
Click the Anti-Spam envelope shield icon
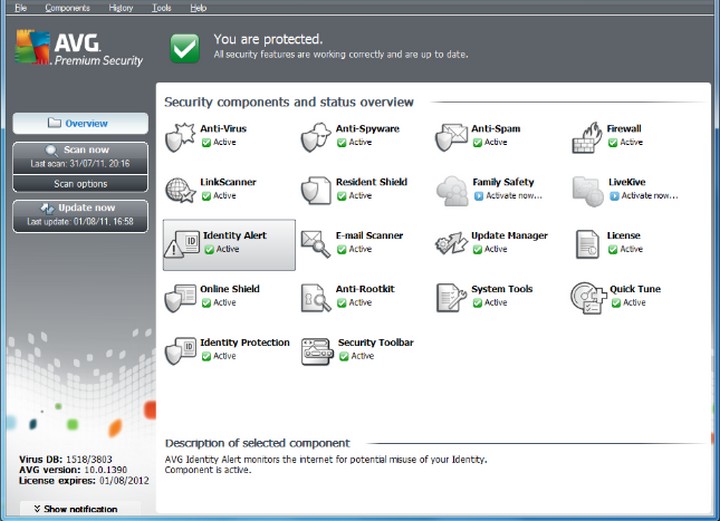tap(451, 137)
